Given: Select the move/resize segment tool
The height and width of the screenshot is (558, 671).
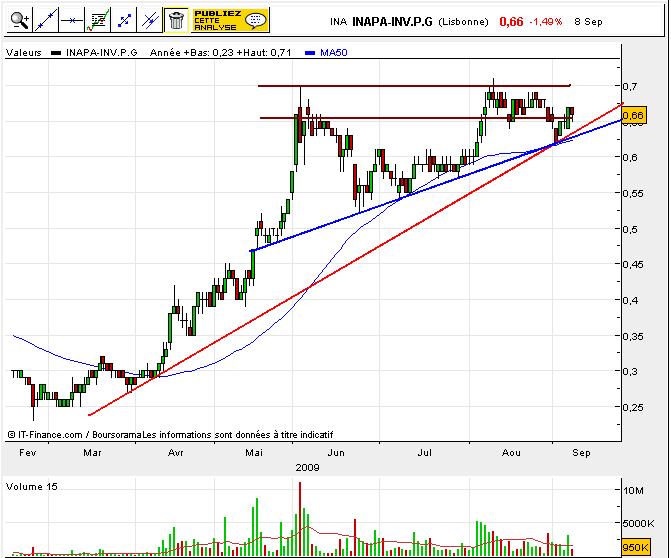Looking at the screenshot, I should pyautogui.click(x=124, y=20).
